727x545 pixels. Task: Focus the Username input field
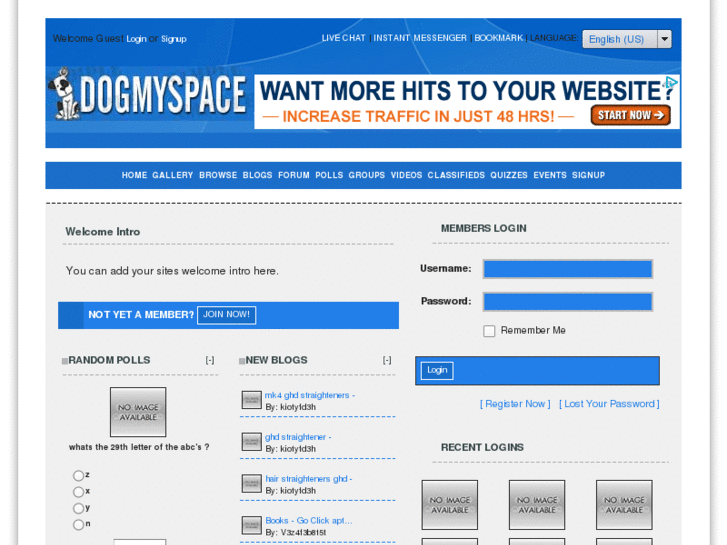point(568,269)
